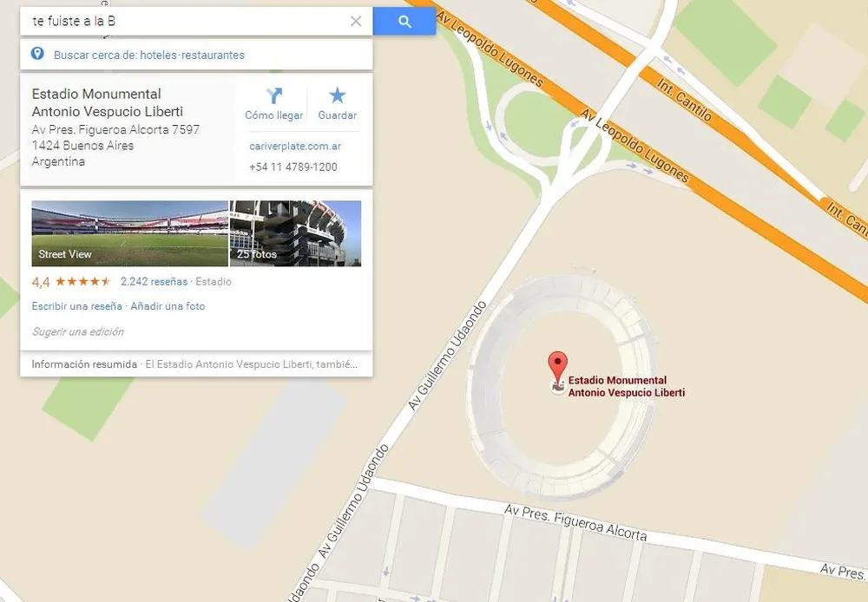This screenshot has width=868, height=602.
Task: Clear the search box with X
Action: pos(356,21)
